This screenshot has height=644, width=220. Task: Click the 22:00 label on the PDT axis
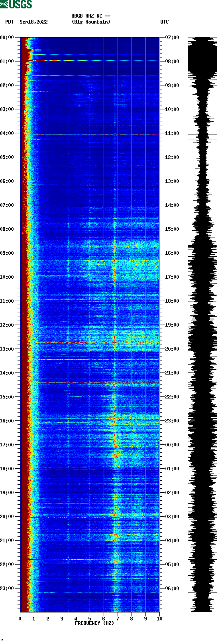coord(7,565)
